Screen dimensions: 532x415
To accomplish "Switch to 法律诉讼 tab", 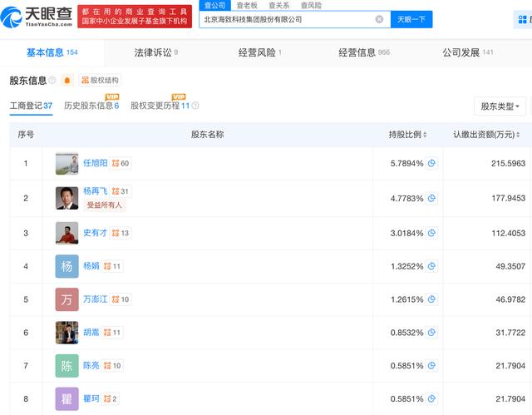I will pyautogui.click(x=155, y=52).
